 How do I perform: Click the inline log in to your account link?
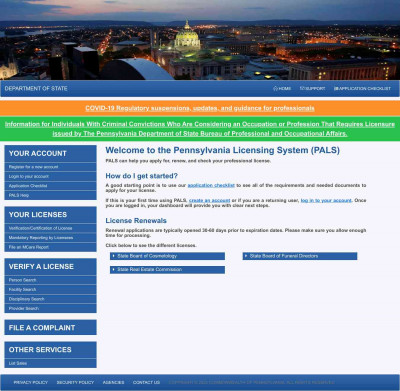(326, 200)
